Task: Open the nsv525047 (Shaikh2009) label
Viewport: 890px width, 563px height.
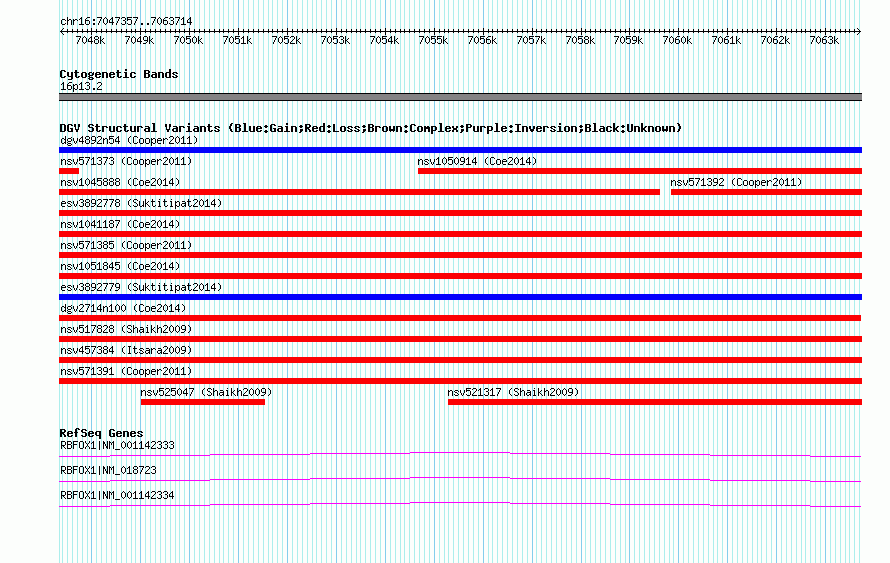Action: click(206, 392)
